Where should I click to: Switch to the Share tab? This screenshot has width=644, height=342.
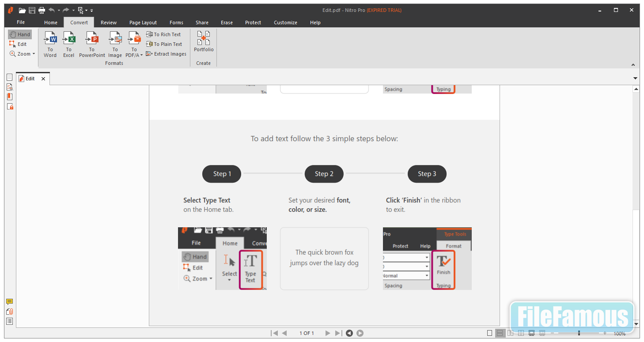202,23
